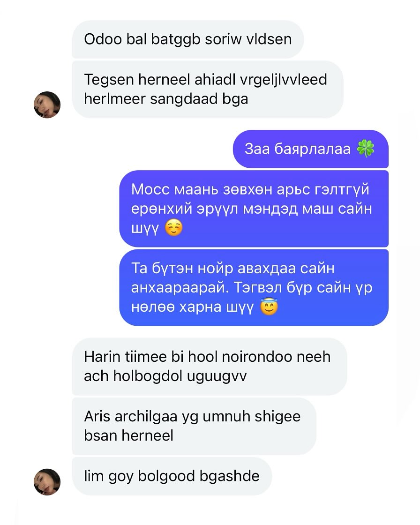This screenshot has width=420, height=525.
Task: Select the 'Aris archilgaa yg umnuh' message
Action: click(194, 426)
